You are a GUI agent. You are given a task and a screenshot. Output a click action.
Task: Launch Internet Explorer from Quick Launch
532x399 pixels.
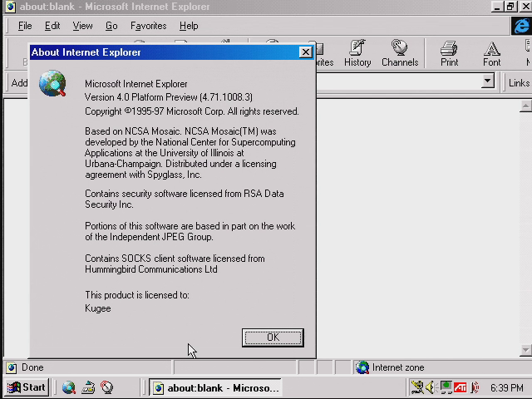pos(68,387)
